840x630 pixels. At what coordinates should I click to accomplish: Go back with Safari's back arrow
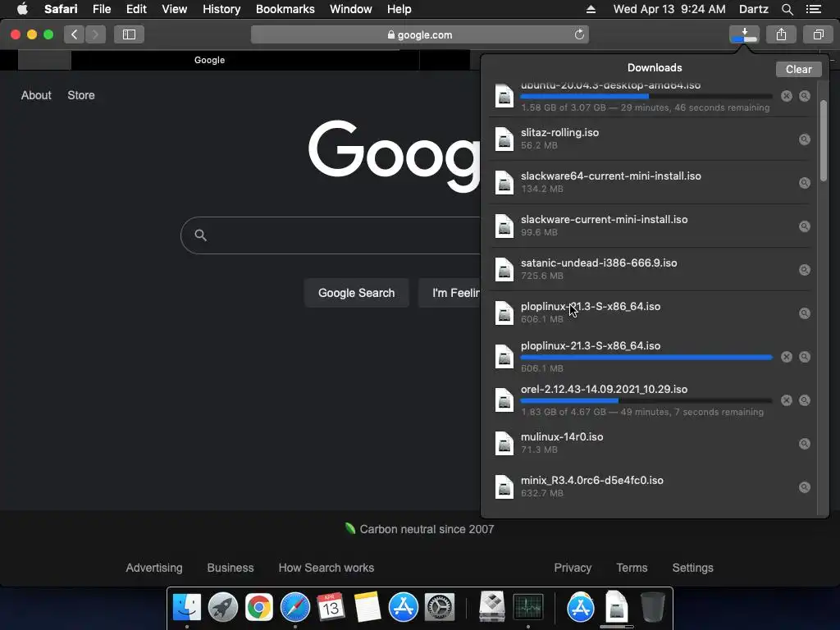pyautogui.click(x=75, y=34)
